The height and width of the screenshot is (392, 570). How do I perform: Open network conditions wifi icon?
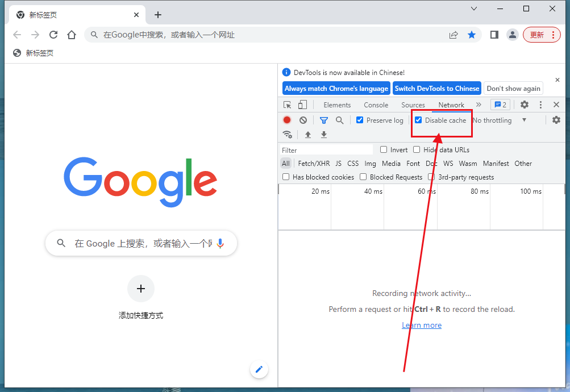[x=288, y=135]
